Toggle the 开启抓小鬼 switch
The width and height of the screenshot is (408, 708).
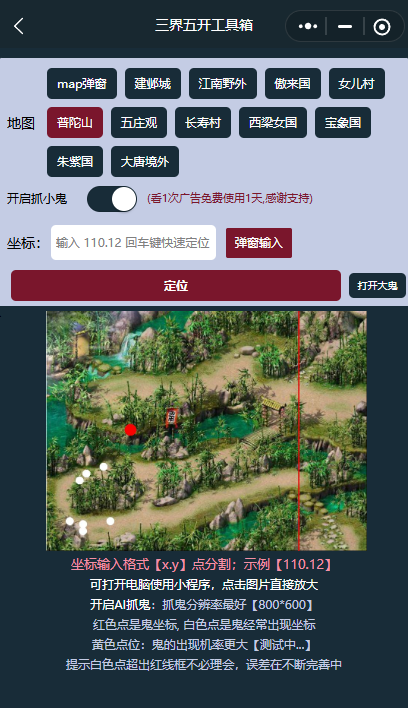coord(112,199)
